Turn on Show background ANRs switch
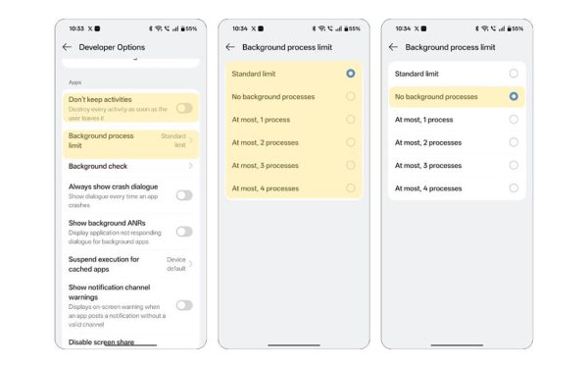 [x=184, y=232]
